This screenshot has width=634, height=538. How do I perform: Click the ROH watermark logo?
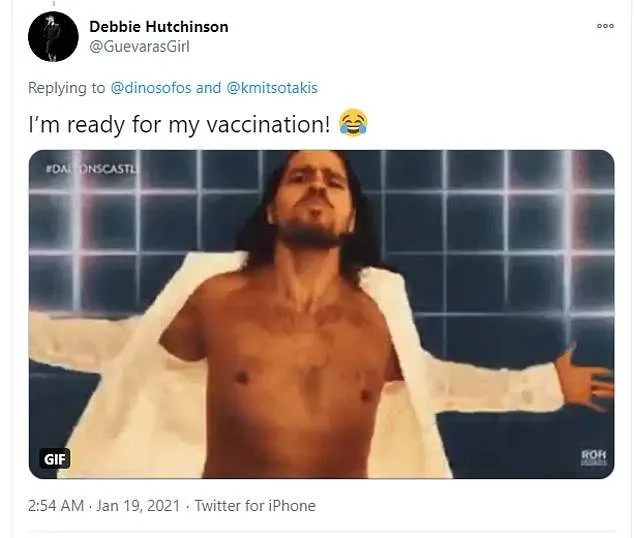tap(594, 457)
